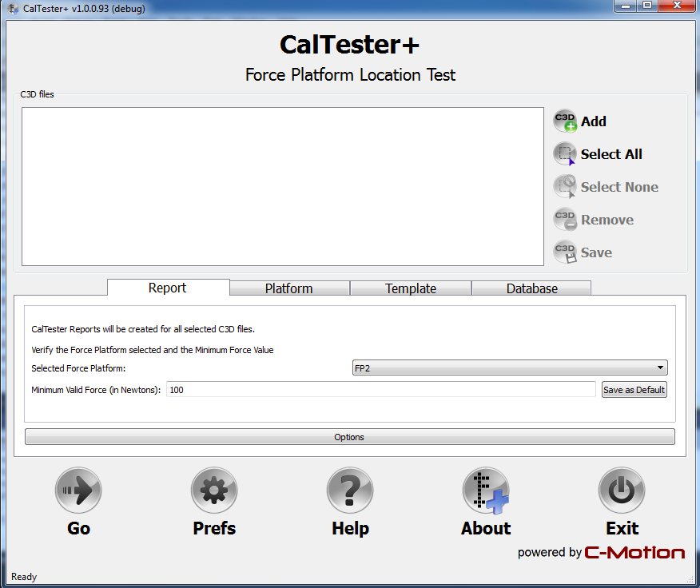This screenshot has width=700, height=588.
Task: Run the test with the Go arrow icon
Action: (x=78, y=491)
